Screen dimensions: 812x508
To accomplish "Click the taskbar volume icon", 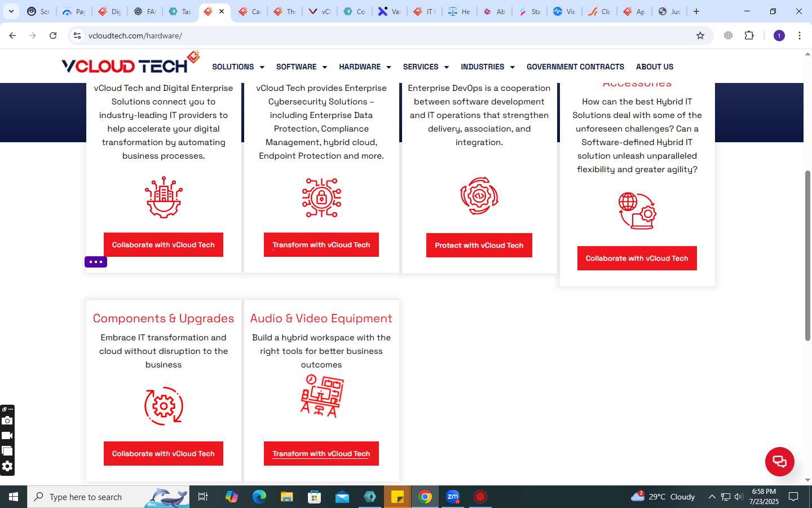I will click(x=739, y=497).
